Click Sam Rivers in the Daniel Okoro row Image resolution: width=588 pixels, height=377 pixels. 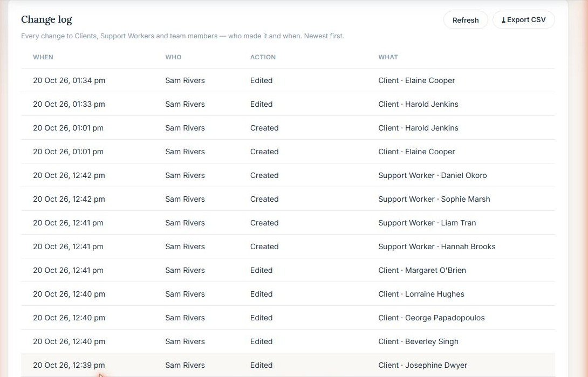[185, 175]
